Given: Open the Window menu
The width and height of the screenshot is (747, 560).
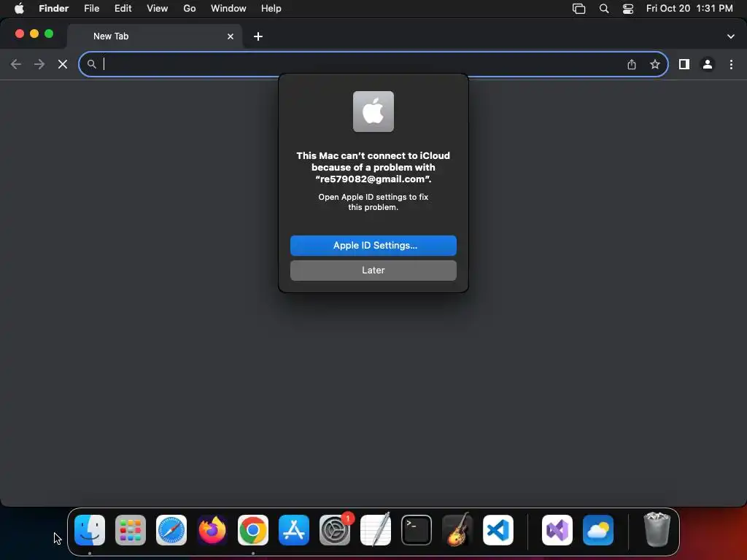Looking at the screenshot, I should [x=228, y=9].
